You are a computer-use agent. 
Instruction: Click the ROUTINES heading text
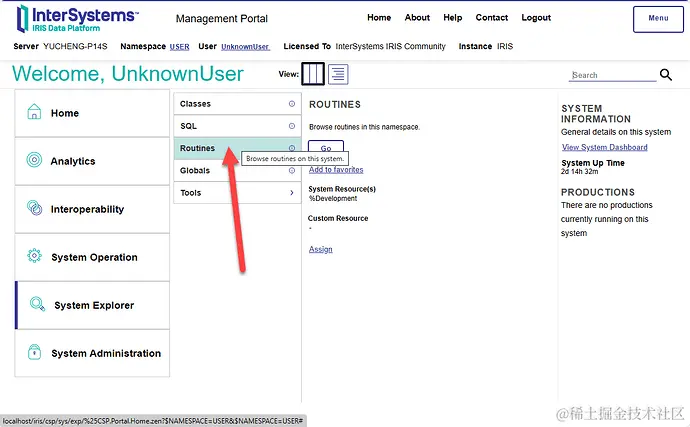coord(335,104)
